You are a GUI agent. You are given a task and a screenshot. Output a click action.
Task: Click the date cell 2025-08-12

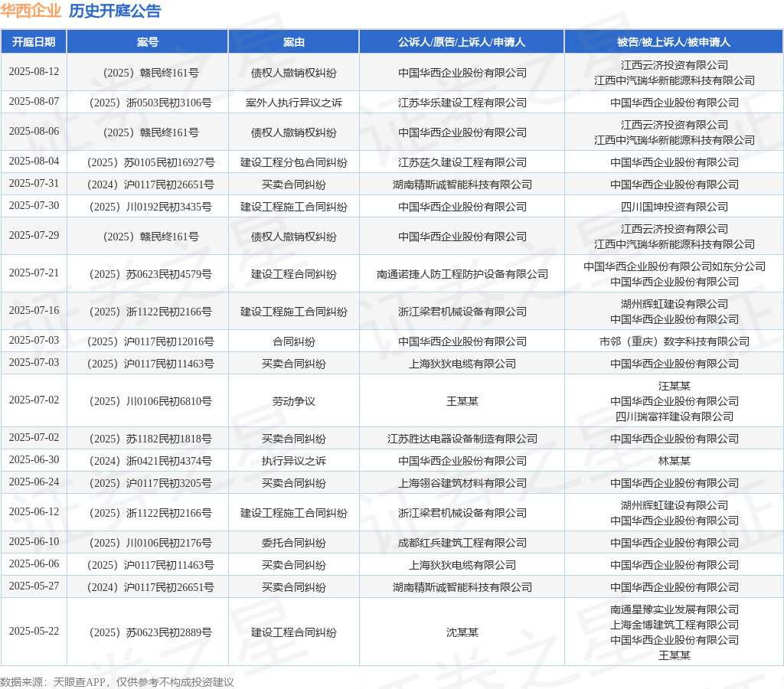pos(34,71)
